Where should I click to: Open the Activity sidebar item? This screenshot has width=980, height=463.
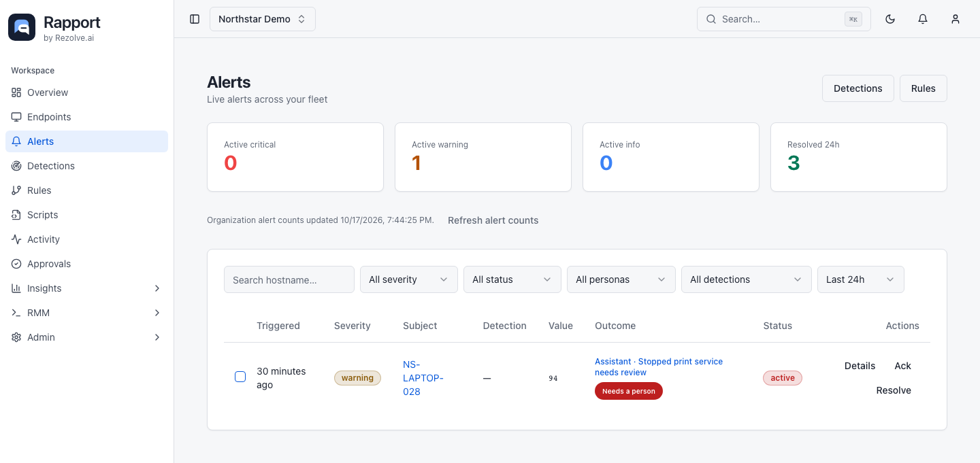(86, 239)
